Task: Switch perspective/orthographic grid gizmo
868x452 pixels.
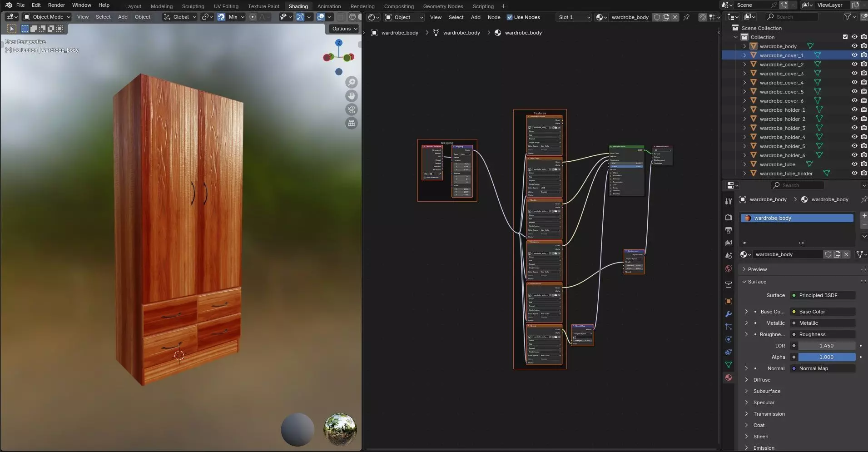Action: coord(352,123)
